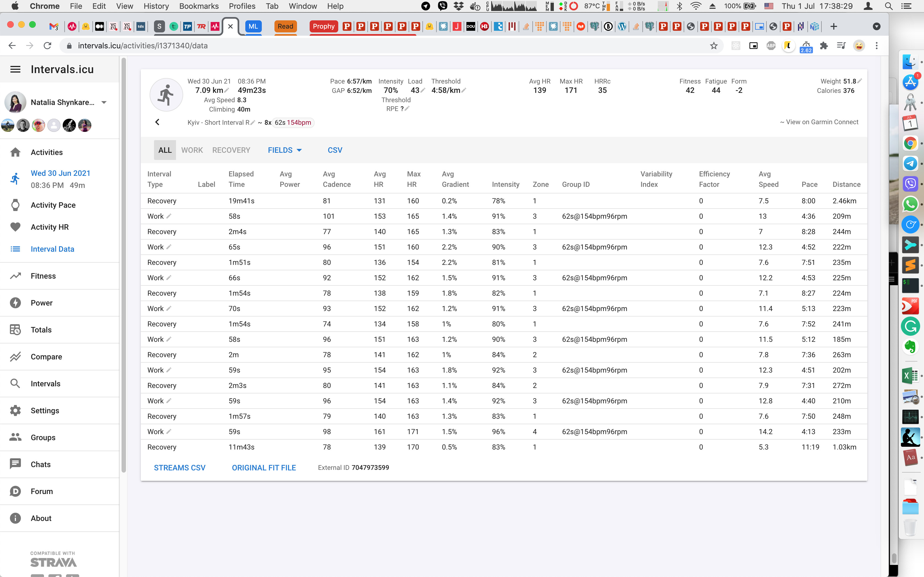Open the FIELDS dropdown
Viewport: 924px width, 577px height.
point(285,150)
